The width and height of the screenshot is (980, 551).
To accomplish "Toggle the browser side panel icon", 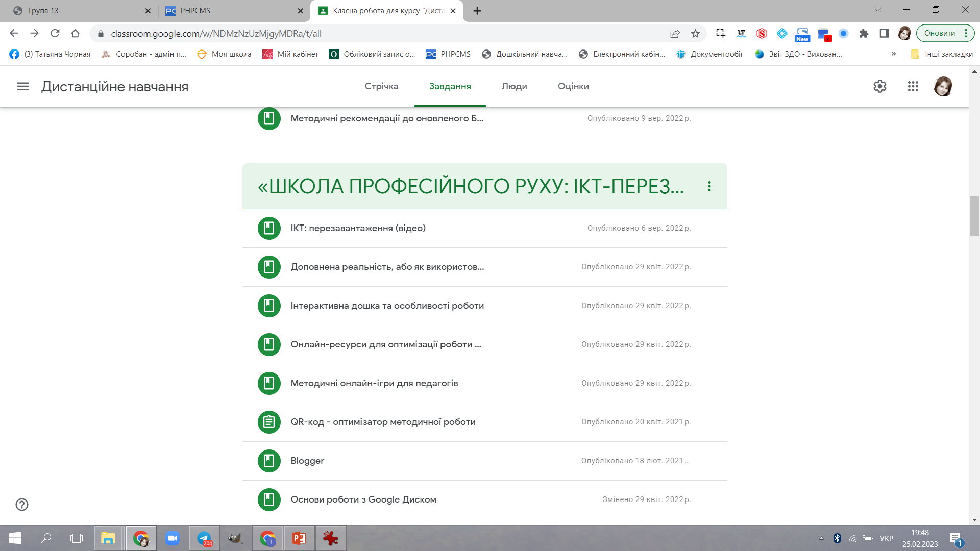I will click(x=884, y=34).
